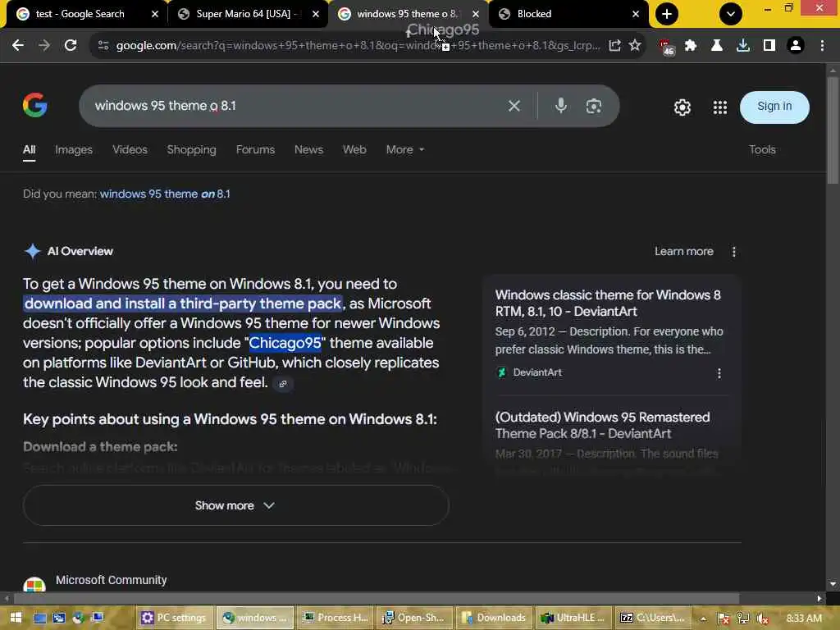Open Chrome Labs flask icon

[x=717, y=46]
